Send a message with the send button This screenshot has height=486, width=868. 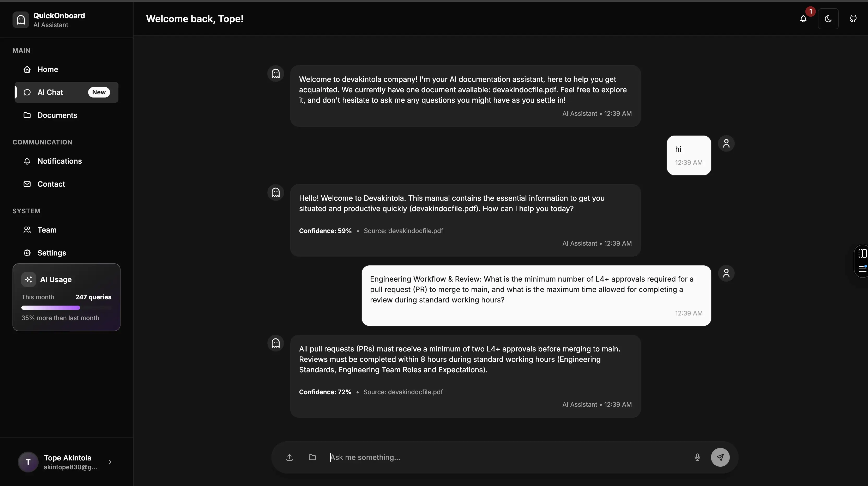(720, 457)
